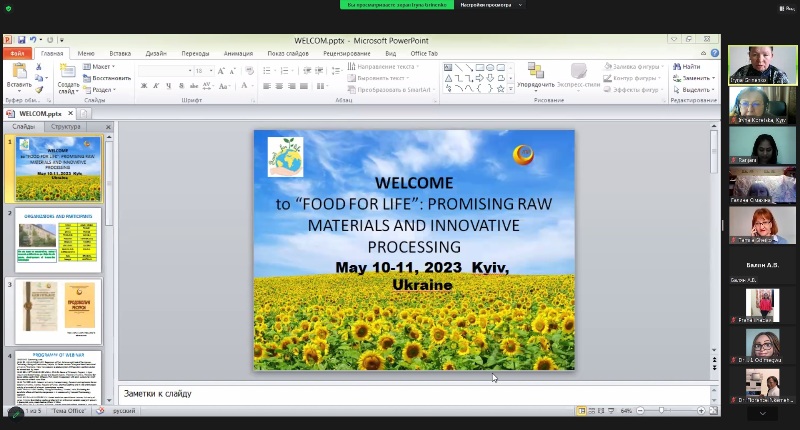The height and width of the screenshot is (430, 800).
Task: Switch to the Переходы ribbon tab
Action: (x=195, y=53)
